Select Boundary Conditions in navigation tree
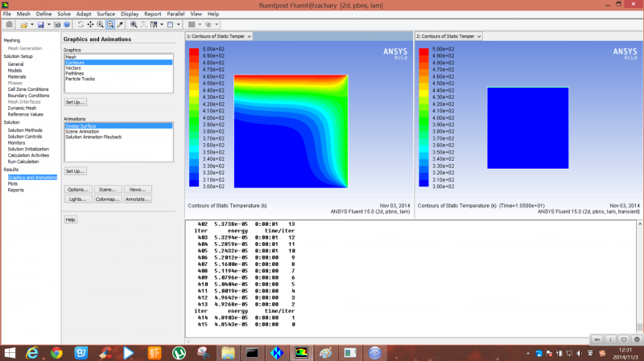Viewport: 644px width, 361px height. (28, 96)
